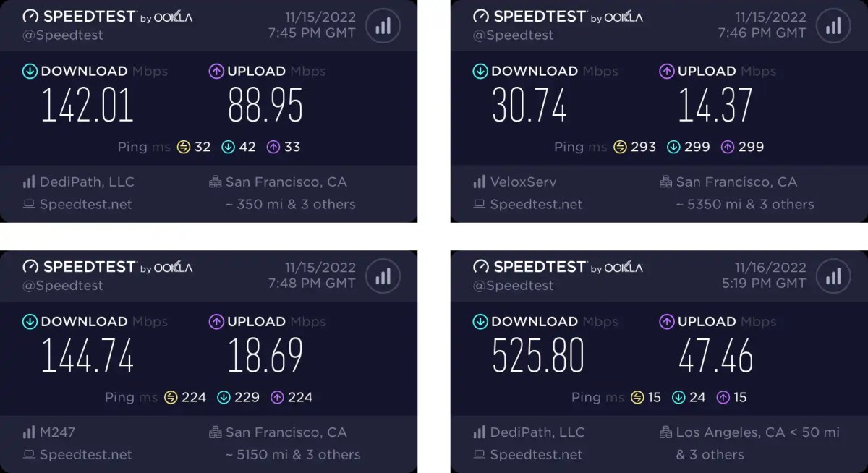Click the download arrow icon above 525.80
This screenshot has height=473, width=868.
click(480, 321)
